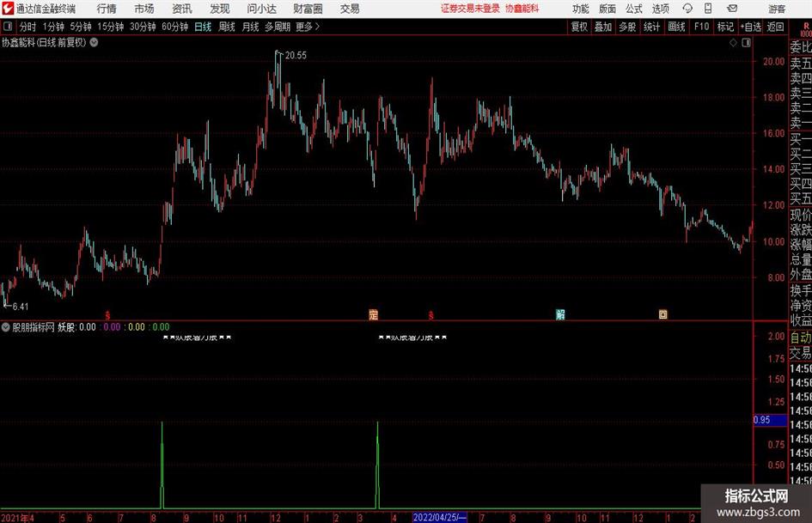Click the 统计 toolbar button
This screenshot has width=812, height=523.
(652, 27)
